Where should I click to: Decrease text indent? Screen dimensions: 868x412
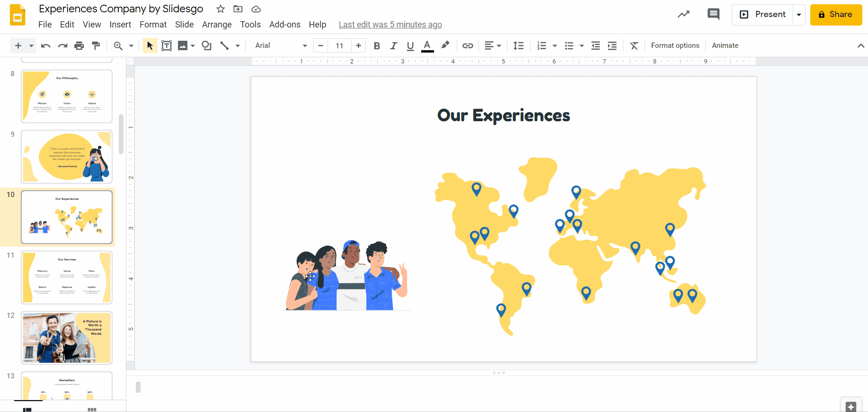(x=595, y=45)
